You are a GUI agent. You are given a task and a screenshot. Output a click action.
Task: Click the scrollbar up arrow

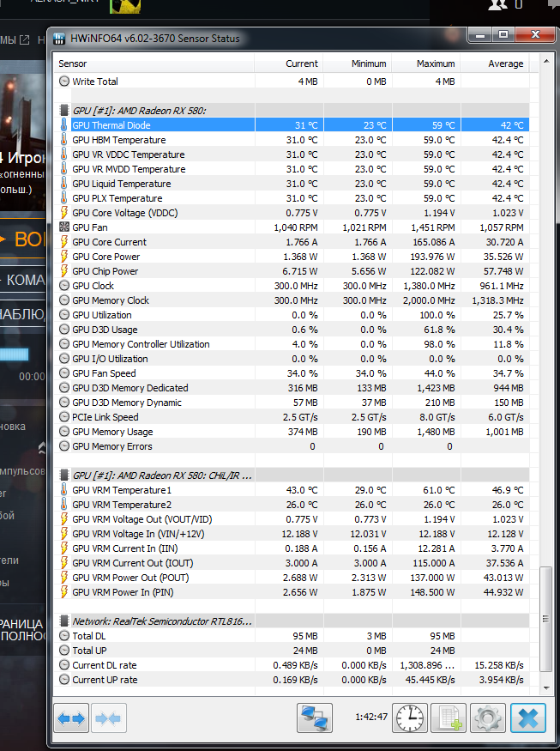(x=545, y=61)
